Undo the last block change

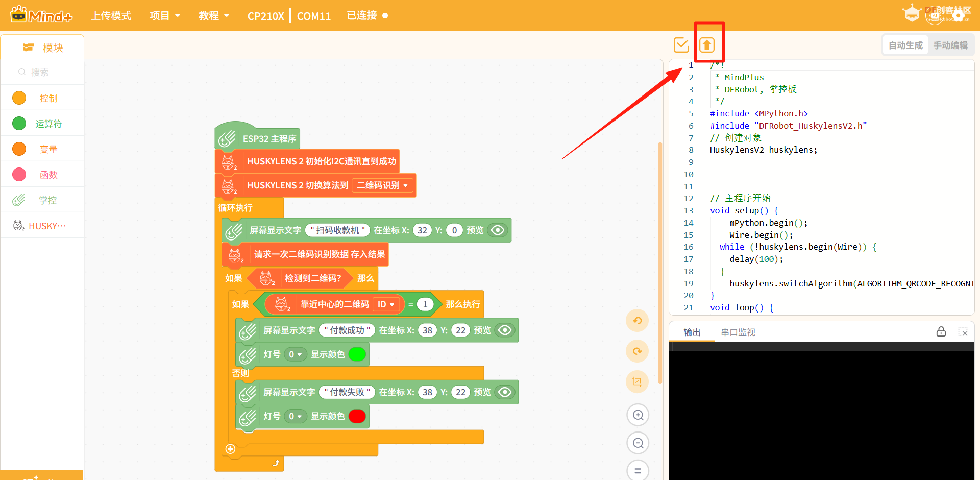[637, 321]
